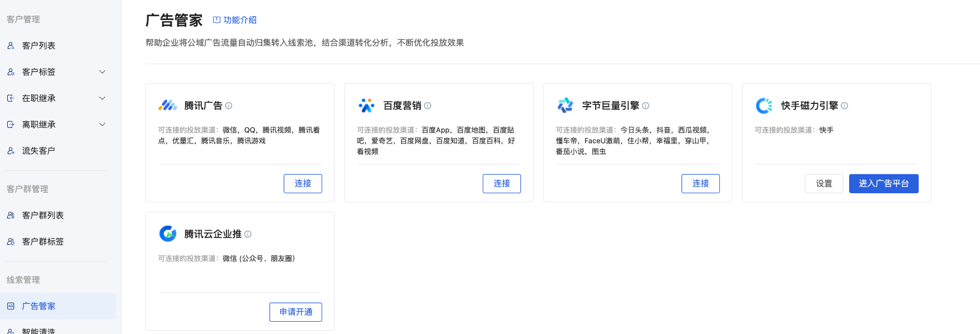Click 连接 button on 腾讯广告 card

(303, 184)
